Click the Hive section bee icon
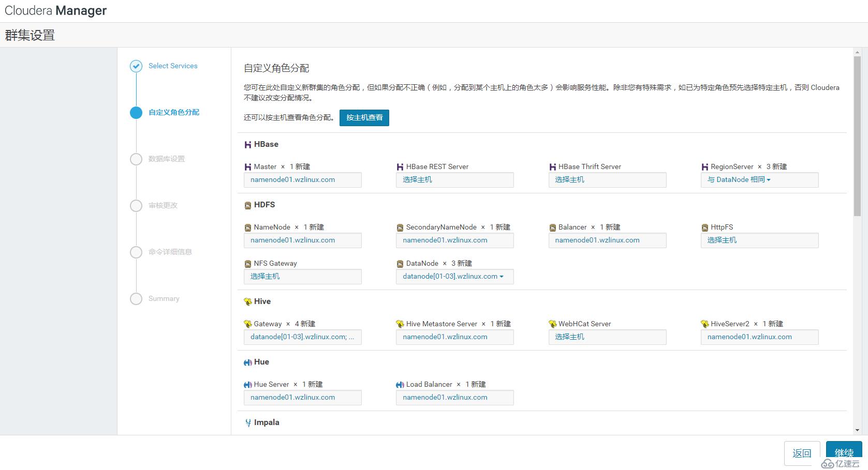 pyautogui.click(x=247, y=302)
